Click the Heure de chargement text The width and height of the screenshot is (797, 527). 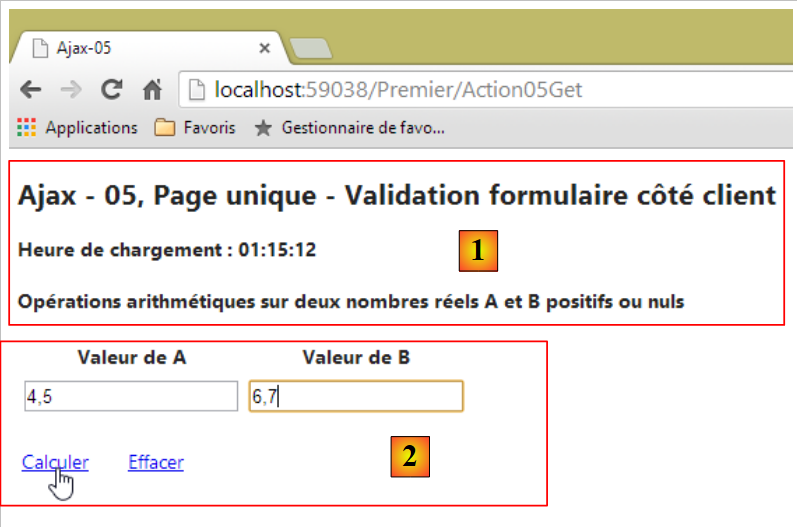click(167, 250)
